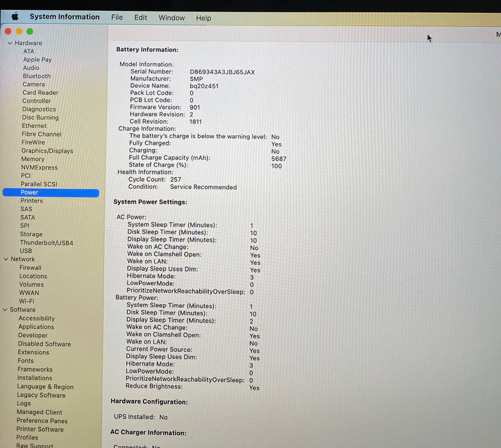Select SATA in the sidebar
The width and height of the screenshot is (501, 448).
(x=28, y=218)
